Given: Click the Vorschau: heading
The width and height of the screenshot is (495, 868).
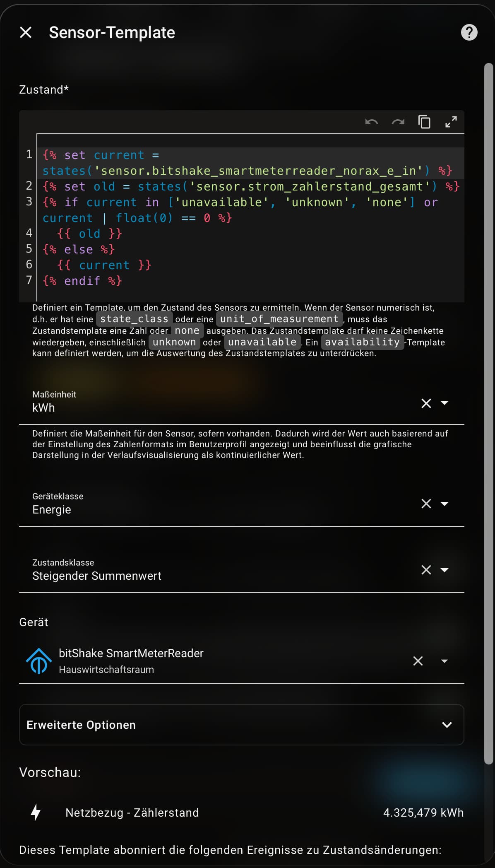Looking at the screenshot, I should click(50, 772).
